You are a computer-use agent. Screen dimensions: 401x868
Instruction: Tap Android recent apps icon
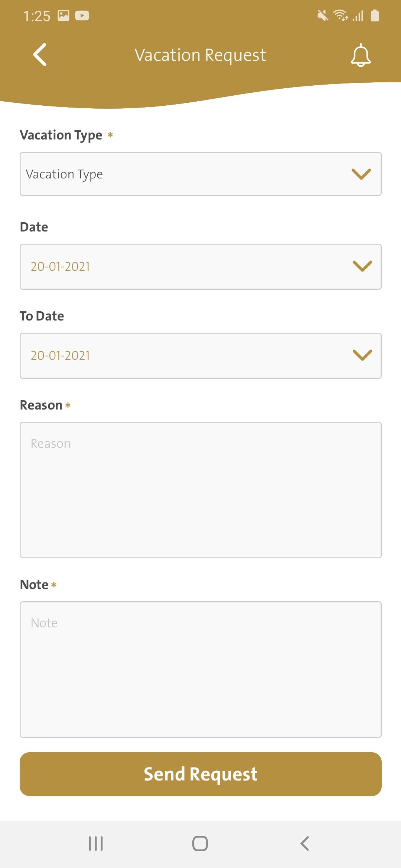[x=96, y=844]
